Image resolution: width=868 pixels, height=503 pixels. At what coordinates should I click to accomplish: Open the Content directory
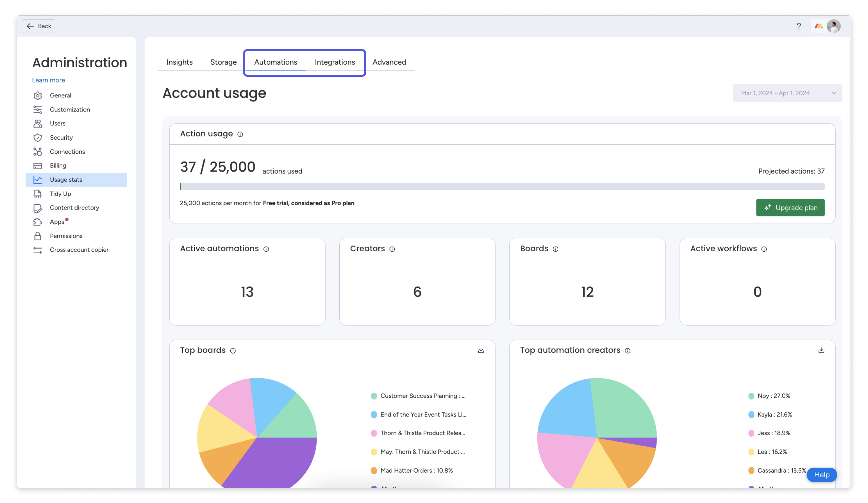[74, 208]
